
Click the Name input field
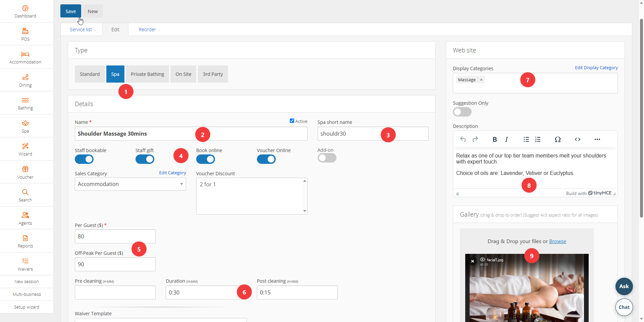click(x=191, y=134)
